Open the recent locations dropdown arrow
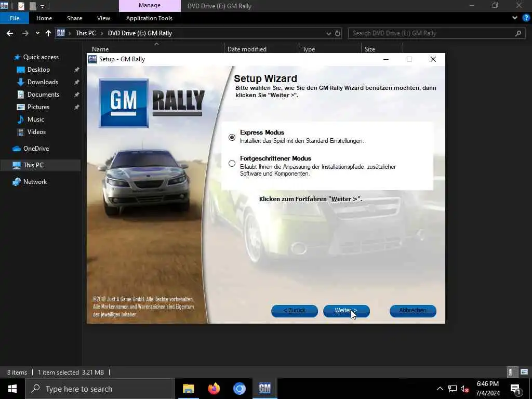The width and height of the screenshot is (532, 399). click(x=37, y=33)
